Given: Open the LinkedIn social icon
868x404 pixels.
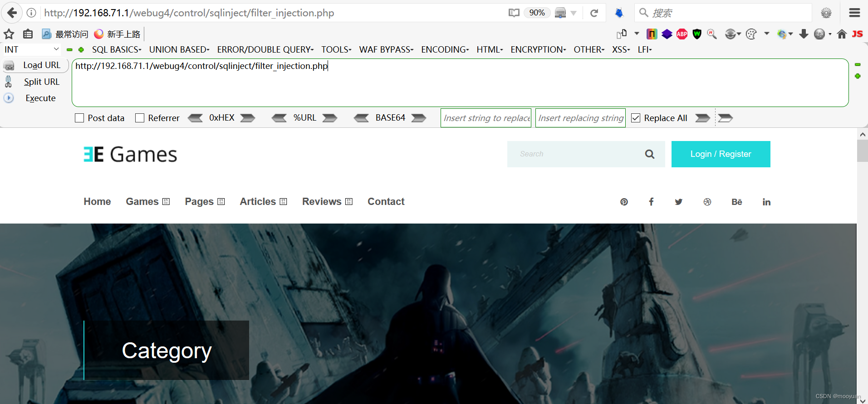Looking at the screenshot, I should point(766,202).
